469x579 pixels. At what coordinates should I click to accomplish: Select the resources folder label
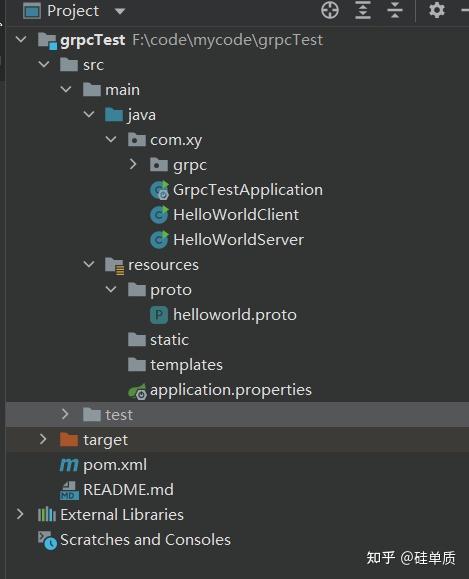click(x=163, y=265)
